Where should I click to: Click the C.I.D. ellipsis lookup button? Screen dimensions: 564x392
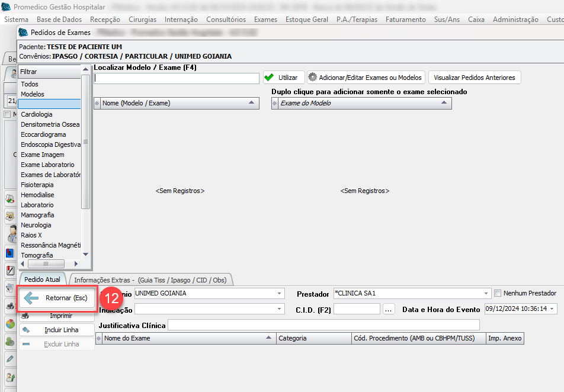(388, 309)
